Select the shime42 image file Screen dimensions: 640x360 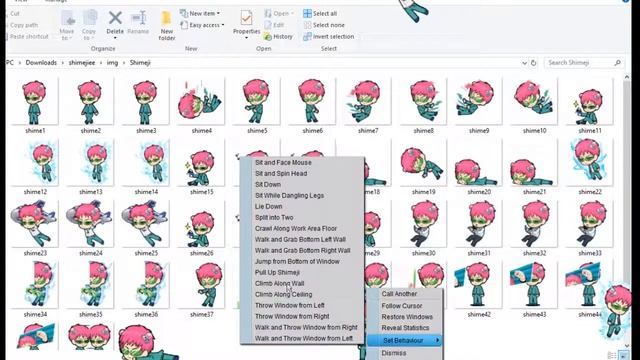tap(479, 289)
